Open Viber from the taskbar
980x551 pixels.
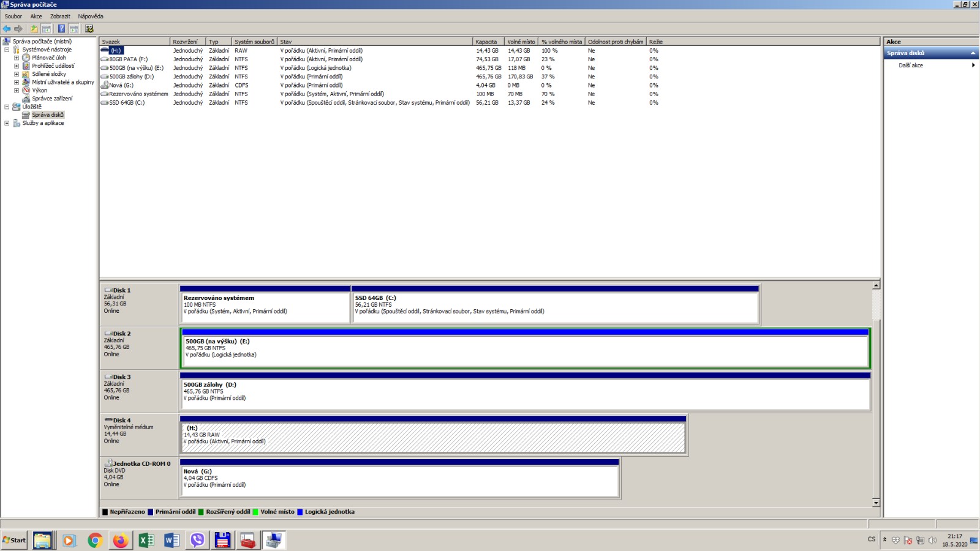tap(197, 540)
